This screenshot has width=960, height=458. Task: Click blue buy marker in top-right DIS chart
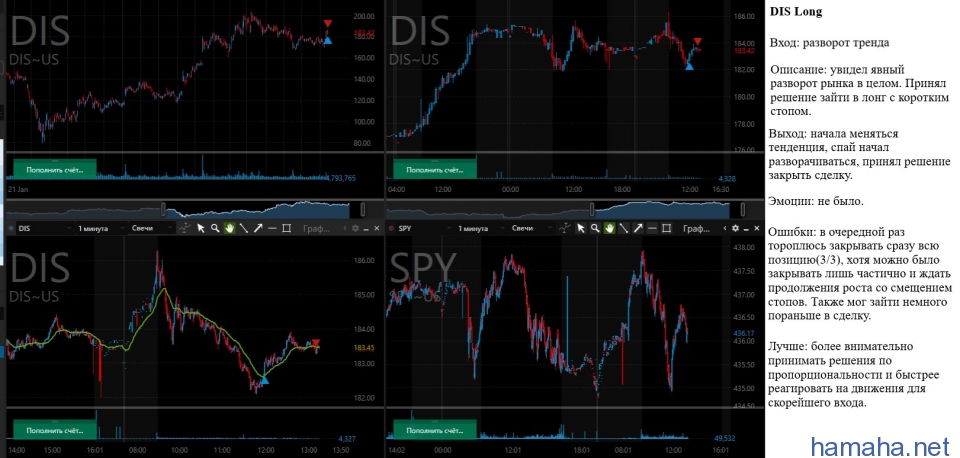(x=689, y=66)
